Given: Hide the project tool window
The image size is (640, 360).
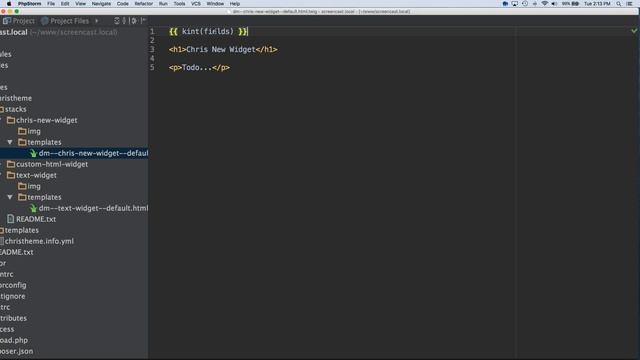Looking at the screenshot, I should (x=143, y=20).
